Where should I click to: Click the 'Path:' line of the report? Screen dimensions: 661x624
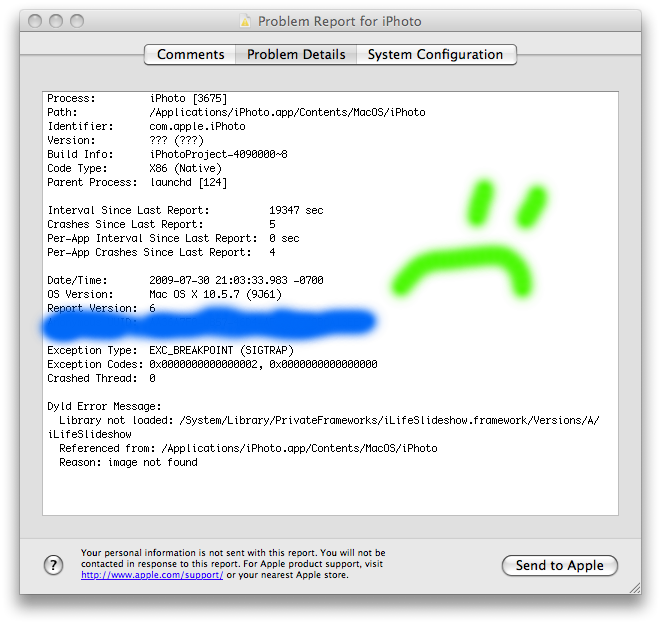coord(236,113)
